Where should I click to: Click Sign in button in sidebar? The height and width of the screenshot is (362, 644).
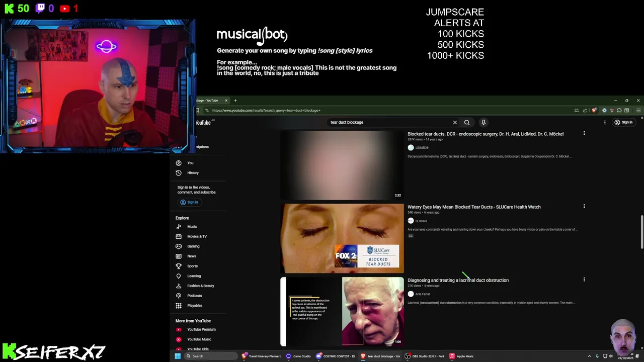[190, 202]
